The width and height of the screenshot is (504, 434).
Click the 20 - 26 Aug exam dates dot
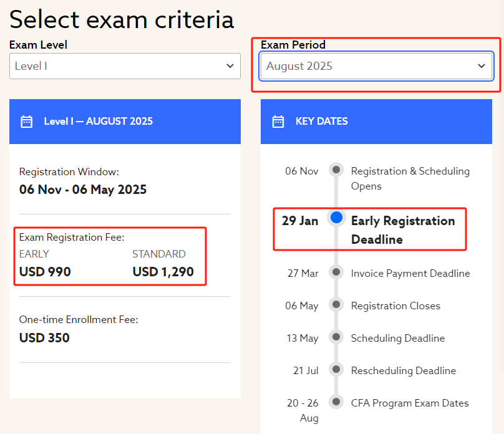[336, 402]
